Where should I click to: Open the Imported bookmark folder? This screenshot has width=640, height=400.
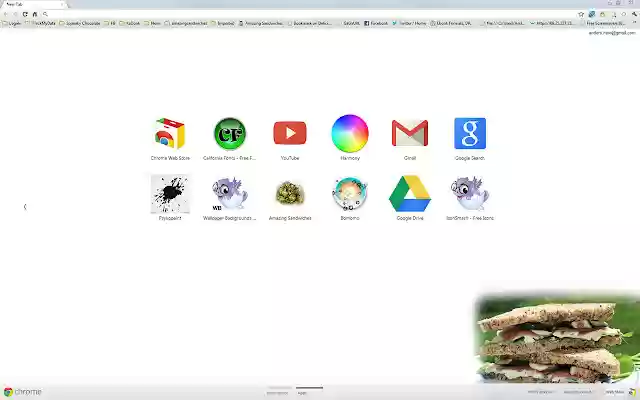click(x=222, y=23)
